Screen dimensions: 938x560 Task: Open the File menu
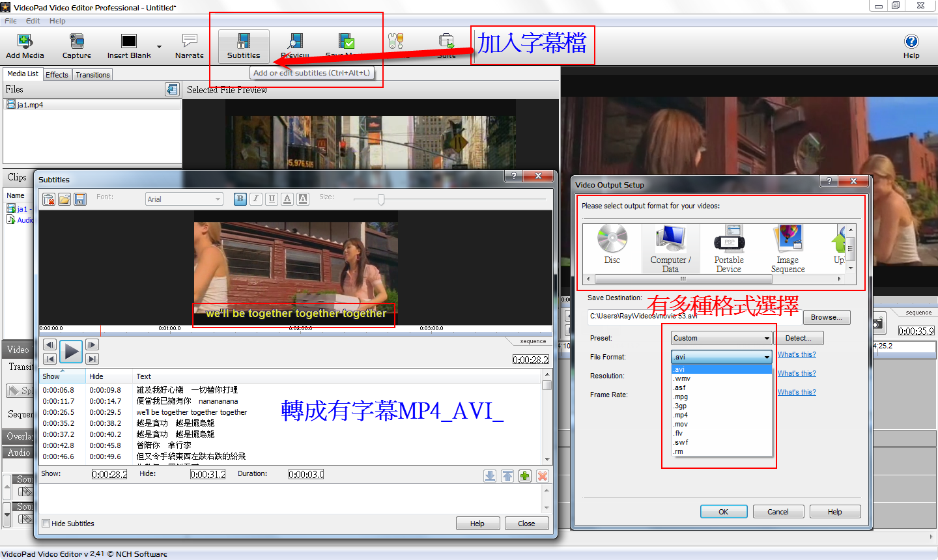coord(10,21)
